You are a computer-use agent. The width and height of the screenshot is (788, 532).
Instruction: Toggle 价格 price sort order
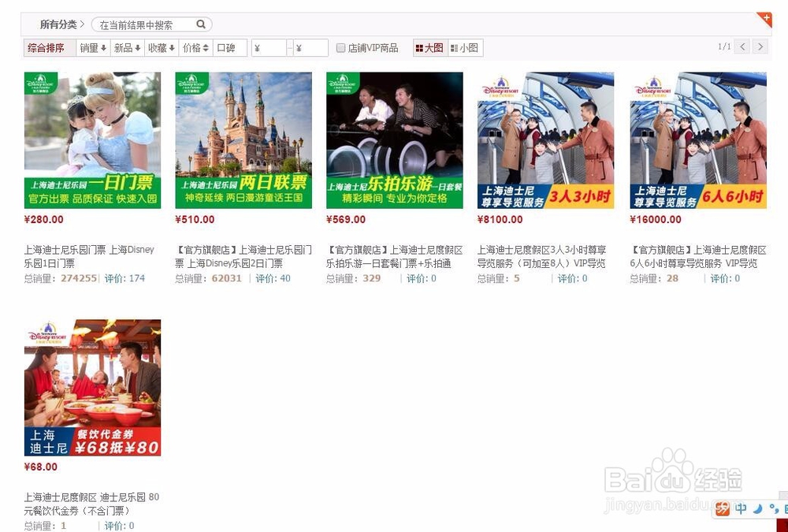(x=195, y=48)
